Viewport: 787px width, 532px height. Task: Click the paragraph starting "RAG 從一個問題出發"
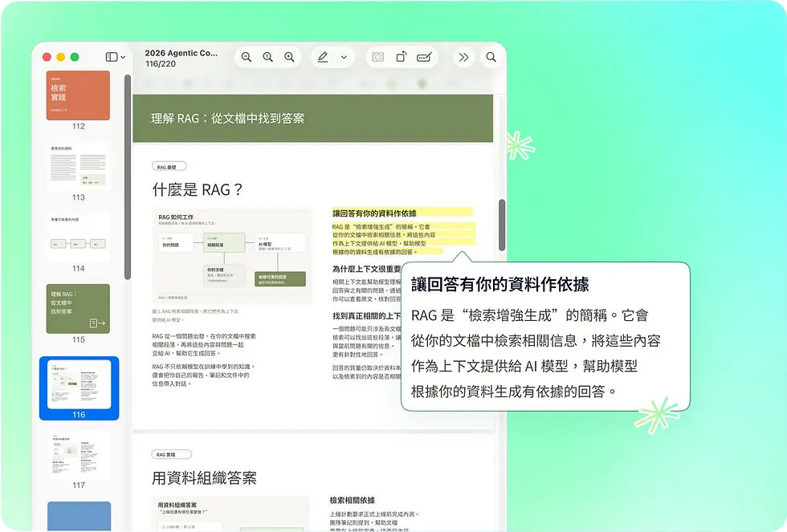(204, 344)
